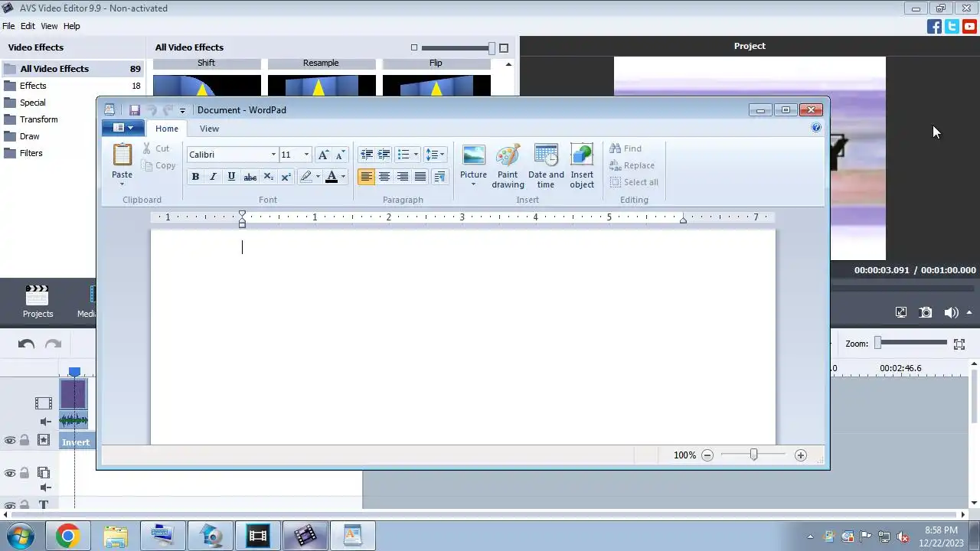
Task: Apply Subscript formatting
Action: 268,177
